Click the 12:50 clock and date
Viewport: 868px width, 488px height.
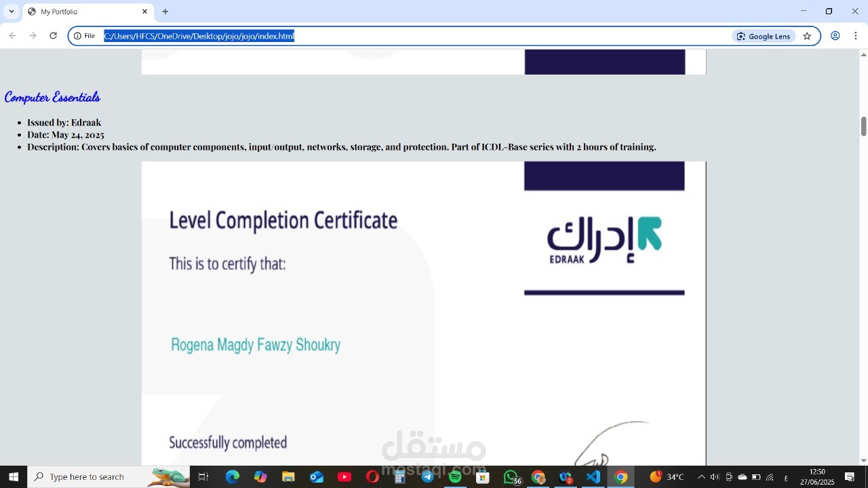pyautogui.click(x=817, y=476)
